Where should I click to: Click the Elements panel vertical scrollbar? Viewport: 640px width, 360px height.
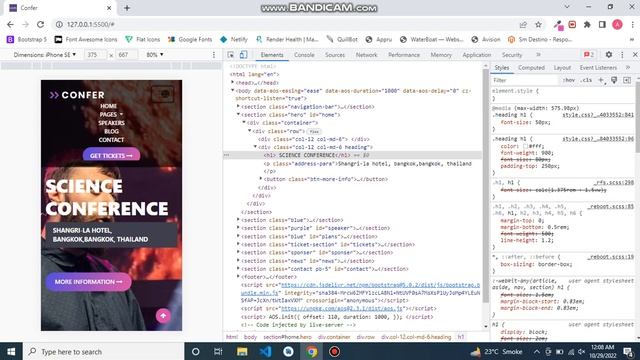485,186
